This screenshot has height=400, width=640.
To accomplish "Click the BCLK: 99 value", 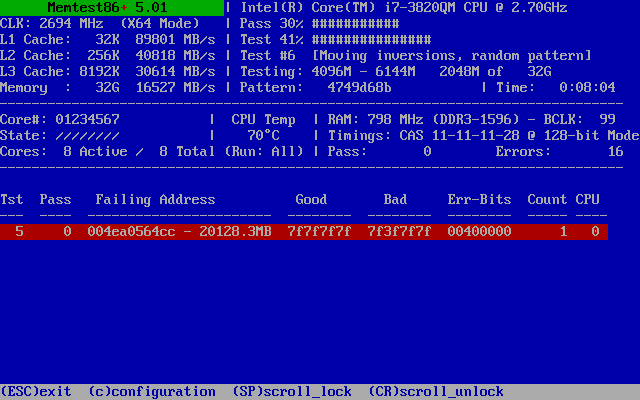I will pos(580,119).
